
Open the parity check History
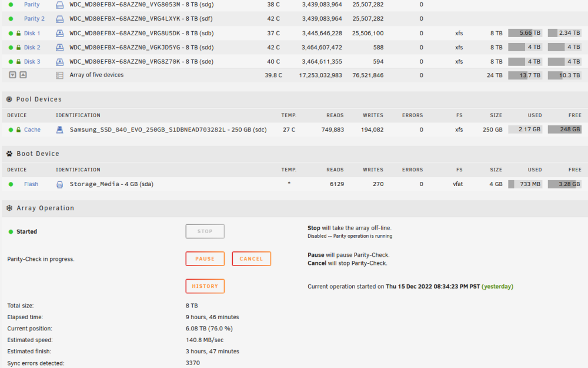pos(205,287)
